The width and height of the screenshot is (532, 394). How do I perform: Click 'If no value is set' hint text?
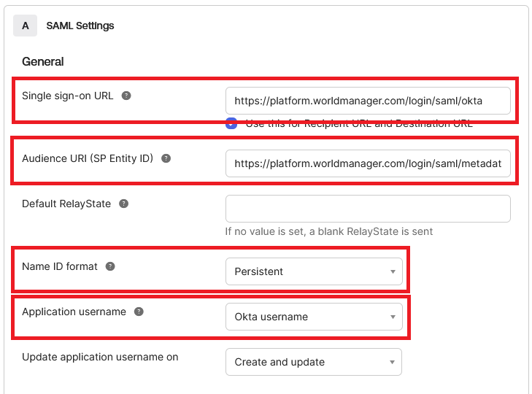[x=329, y=231]
